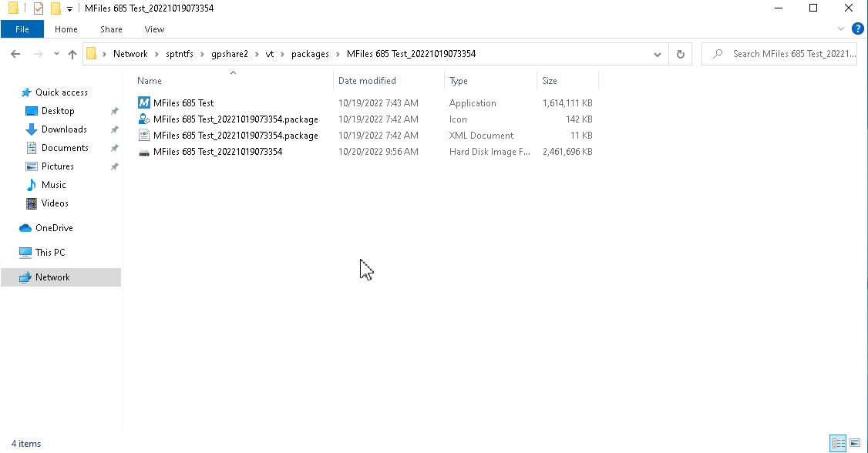Screen dimensions: 868x453
Task: Click the MFiles application icon in file list
Action: [x=144, y=103]
